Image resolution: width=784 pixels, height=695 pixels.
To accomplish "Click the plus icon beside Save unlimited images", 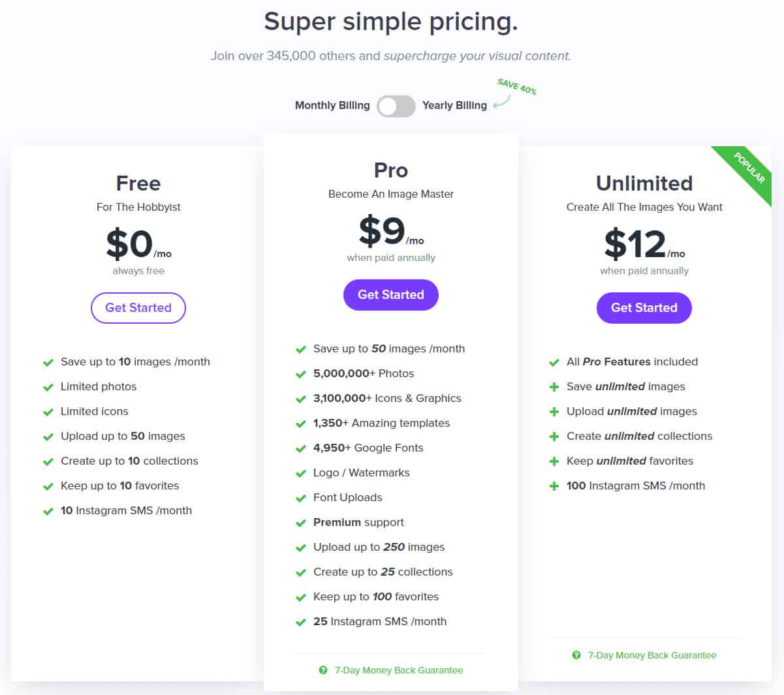I will pos(554,387).
